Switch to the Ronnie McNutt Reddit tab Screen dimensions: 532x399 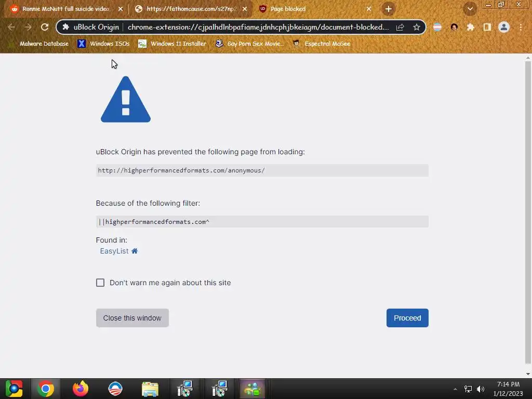(x=65, y=9)
